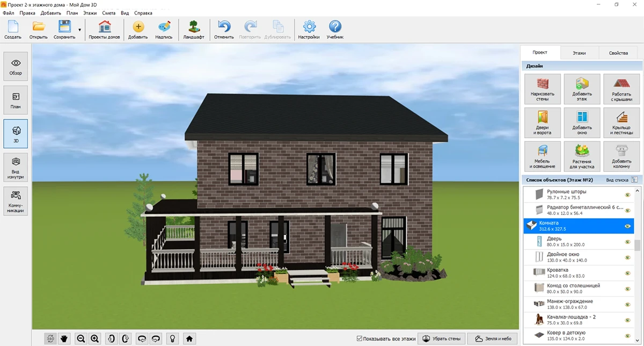The image size is (644, 346).
Task: Open the Учебник help
Action: point(335,30)
